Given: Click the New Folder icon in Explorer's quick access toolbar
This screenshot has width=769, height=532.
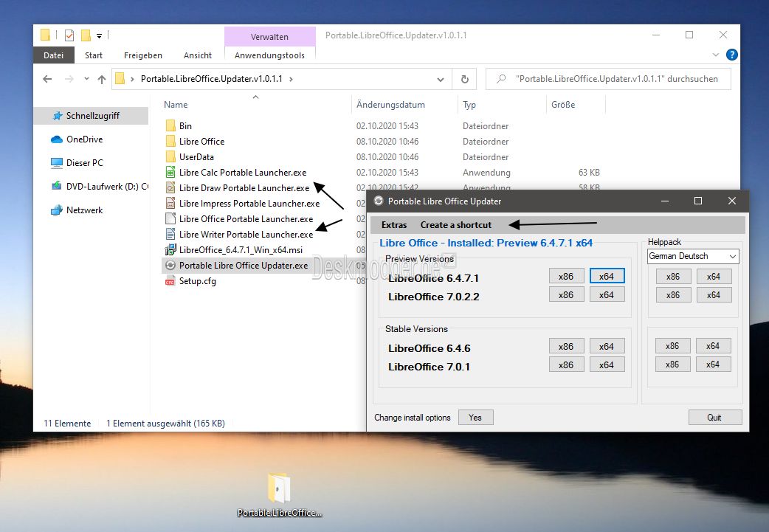Looking at the screenshot, I should pyautogui.click(x=86, y=35).
